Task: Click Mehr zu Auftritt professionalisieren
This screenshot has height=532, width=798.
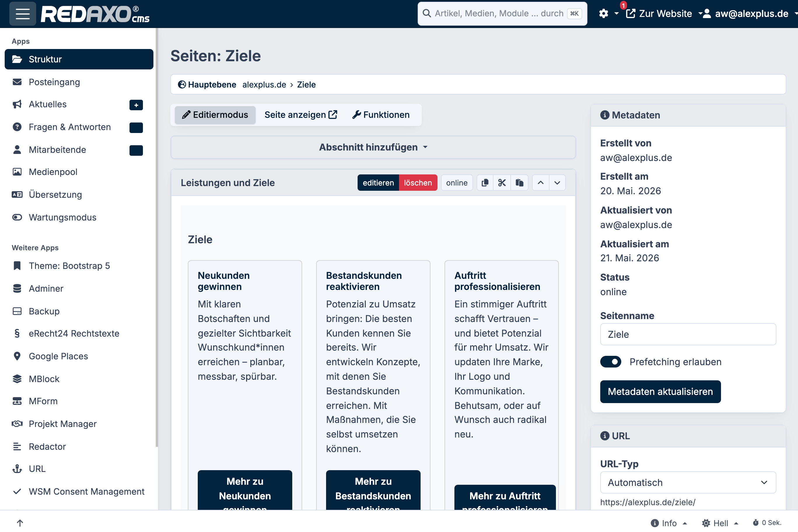Action: [x=505, y=497]
